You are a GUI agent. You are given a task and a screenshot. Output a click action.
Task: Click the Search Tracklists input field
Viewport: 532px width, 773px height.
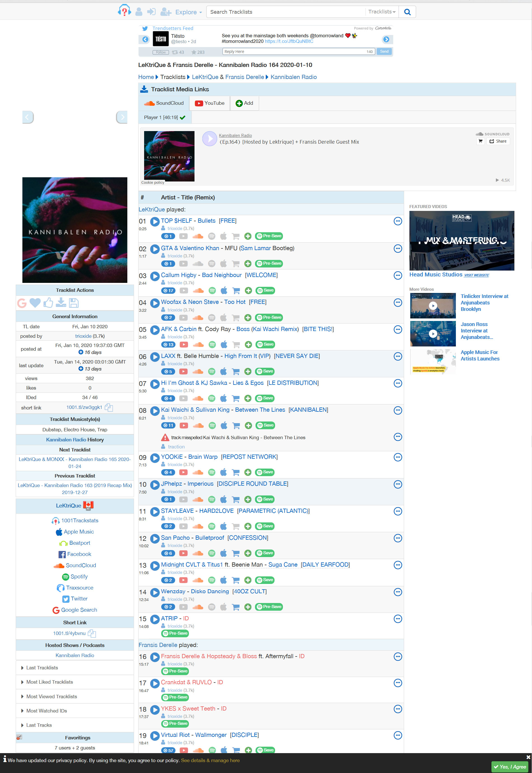[x=286, y=12]
